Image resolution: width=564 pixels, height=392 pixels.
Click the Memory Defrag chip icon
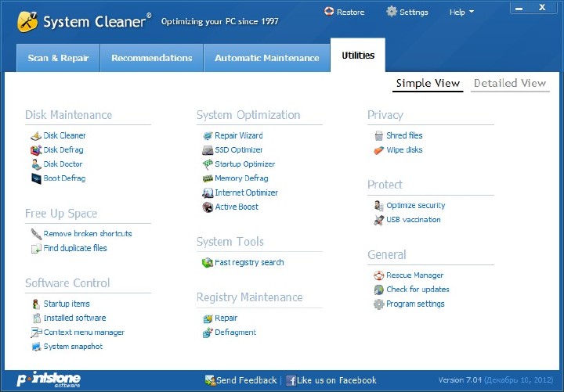pos(208,178)
